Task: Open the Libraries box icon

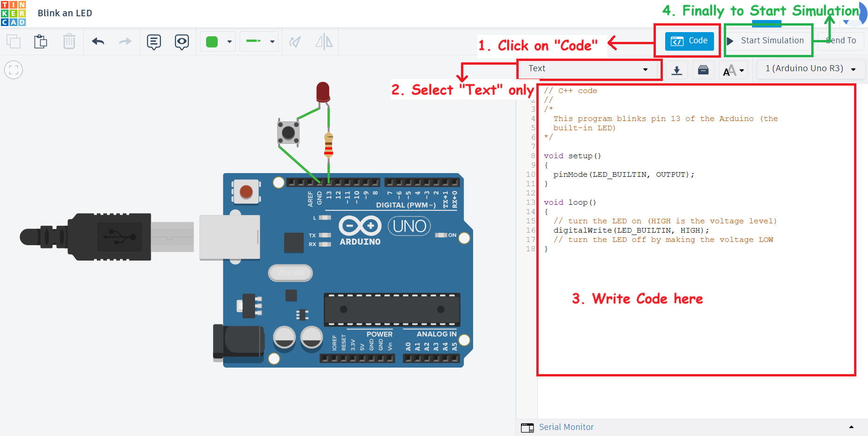Action: (x=703, y=70)
